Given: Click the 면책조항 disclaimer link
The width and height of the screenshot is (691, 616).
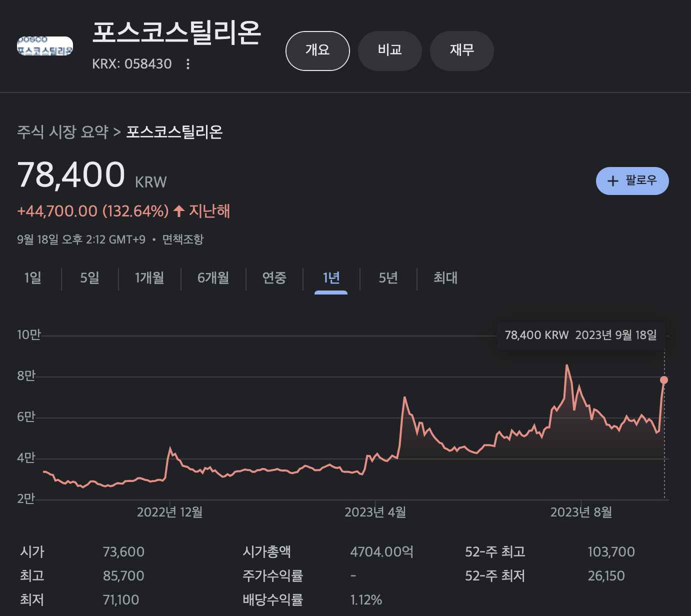Looking at the screenshot, I should click(x=183, y=239).
